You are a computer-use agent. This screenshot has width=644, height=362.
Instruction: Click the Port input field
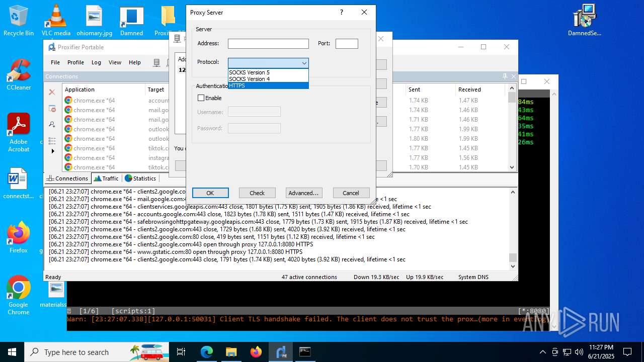(x=347, y=44)
